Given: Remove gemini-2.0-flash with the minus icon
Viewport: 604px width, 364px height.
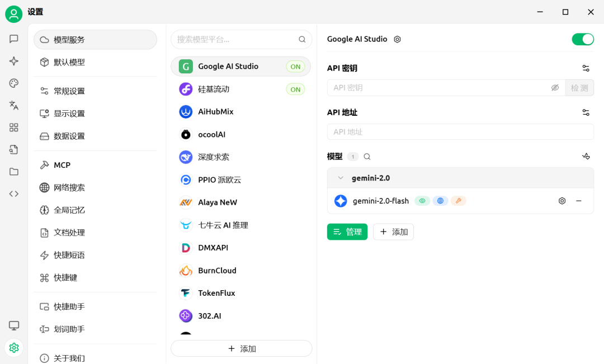Looking at the screenshot, I should (579, 201).
